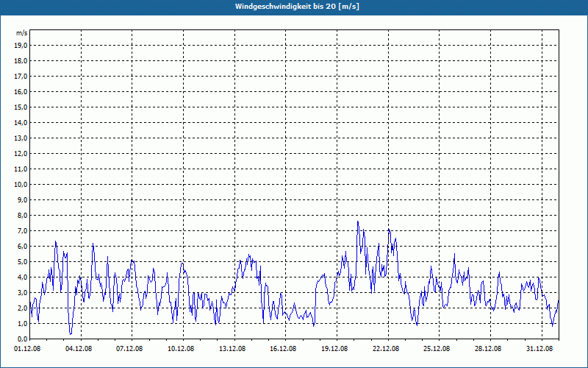
Task: Click the '25.12.08' date label
Action: point(437,349)
